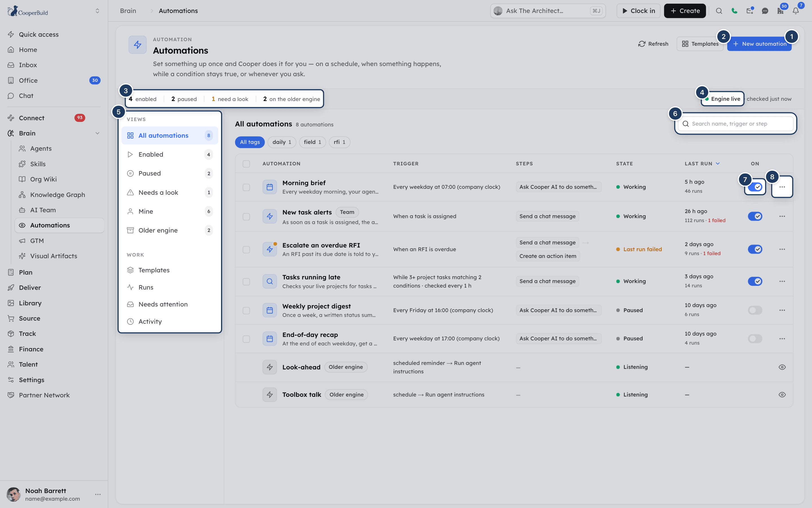Screen dimensions: 812x508
Task: Open Activity under Work
Action: click(170, 321)
